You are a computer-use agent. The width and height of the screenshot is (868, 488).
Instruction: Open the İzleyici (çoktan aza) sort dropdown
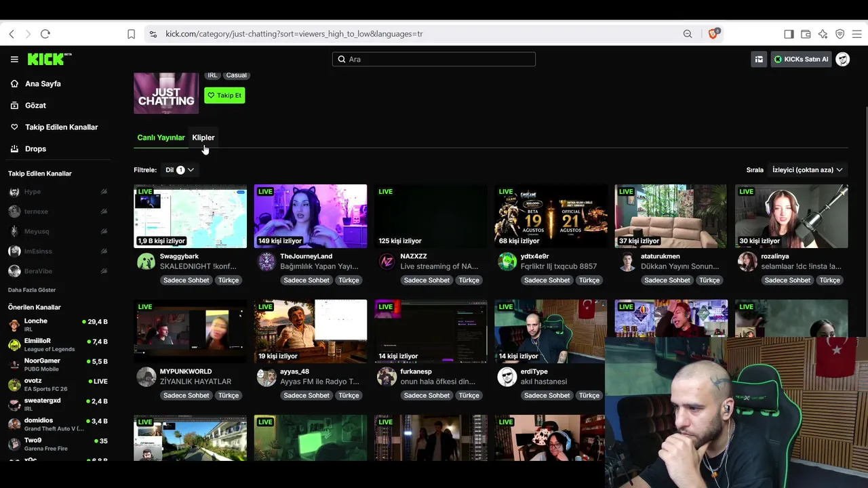click(x=807, y=170)
